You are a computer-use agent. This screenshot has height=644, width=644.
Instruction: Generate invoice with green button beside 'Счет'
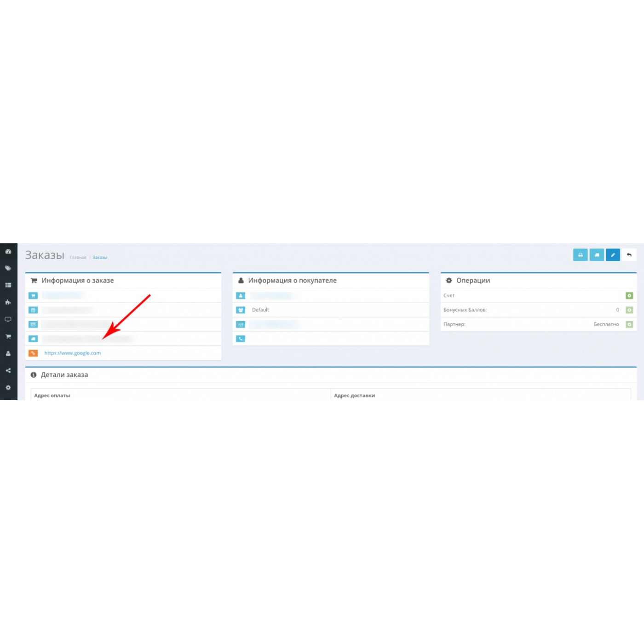point(629,296)
